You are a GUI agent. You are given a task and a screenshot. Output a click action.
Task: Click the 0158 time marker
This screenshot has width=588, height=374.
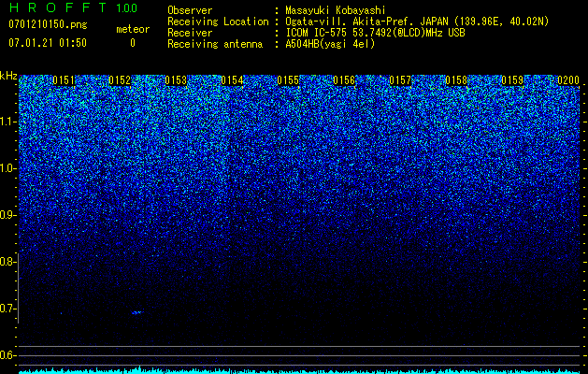click(456, 80)
